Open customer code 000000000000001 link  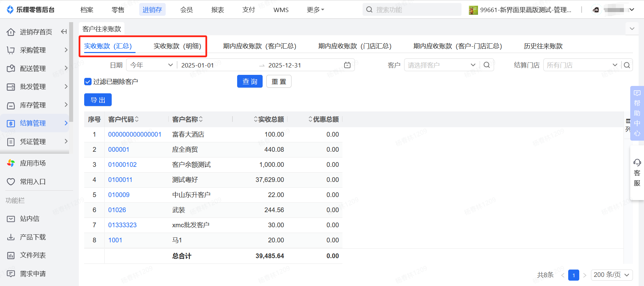135,134
